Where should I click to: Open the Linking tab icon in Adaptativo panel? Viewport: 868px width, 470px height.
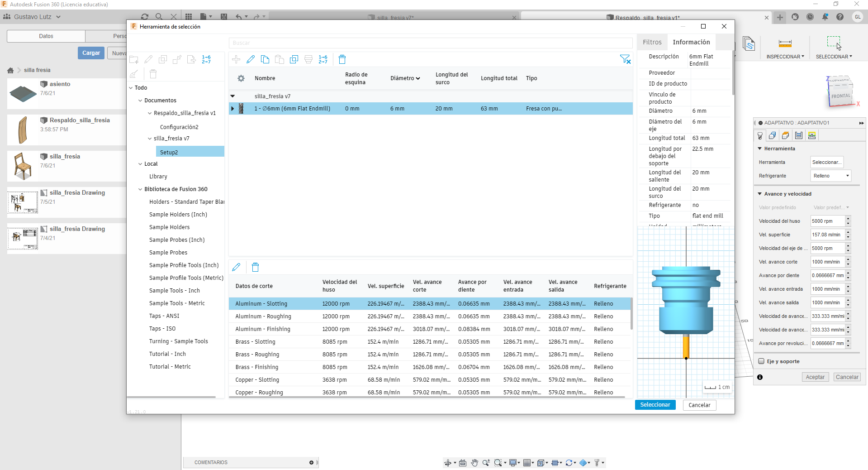[812, 135]
